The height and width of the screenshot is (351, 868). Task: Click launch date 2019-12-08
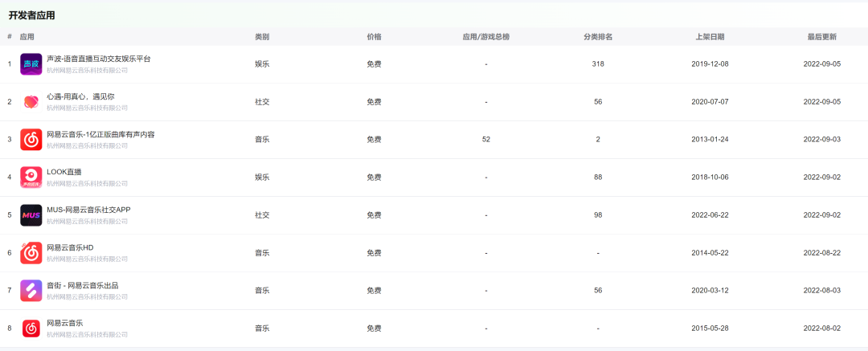pyautogui.click(x=710, y=64)
